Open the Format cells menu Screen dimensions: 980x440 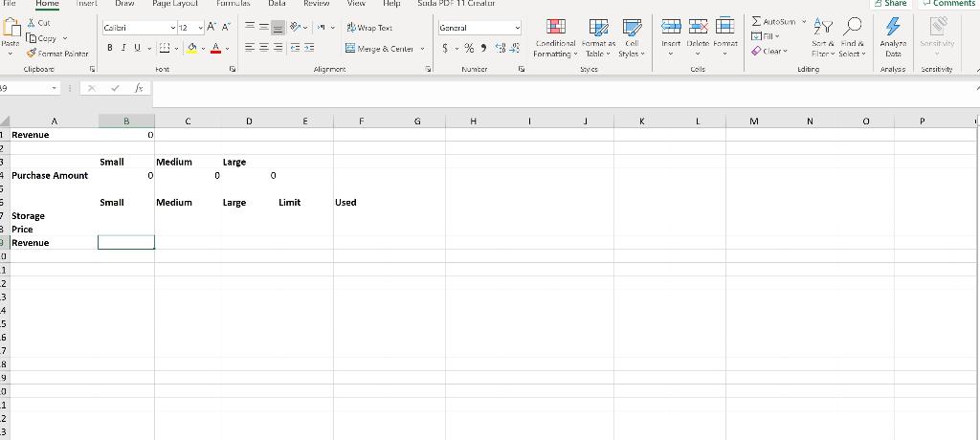click(x=725, y=37)
